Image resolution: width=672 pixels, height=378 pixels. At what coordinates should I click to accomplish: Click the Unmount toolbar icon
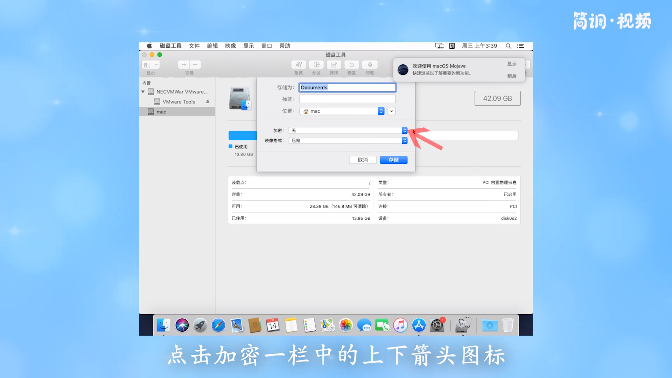369,65
